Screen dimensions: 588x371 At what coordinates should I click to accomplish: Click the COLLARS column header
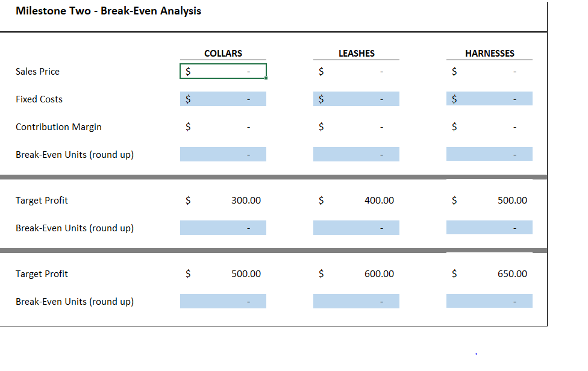click(x=223, y=53)
